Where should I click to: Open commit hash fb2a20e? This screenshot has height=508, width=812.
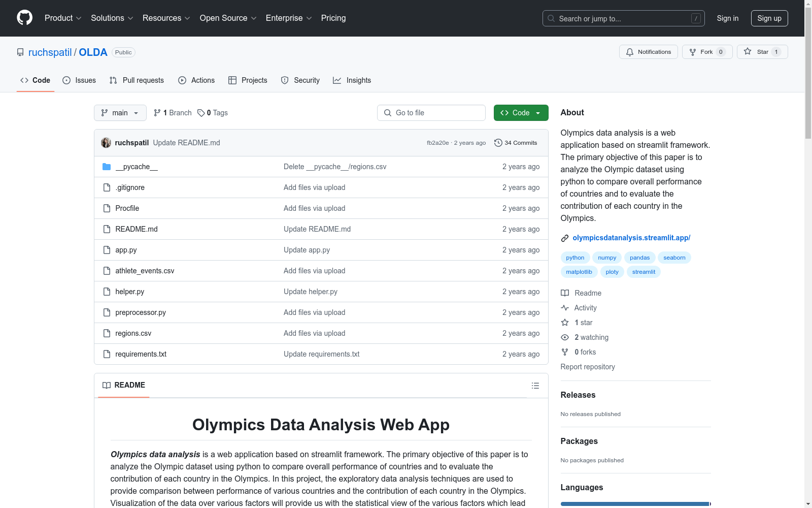(438, 143)
